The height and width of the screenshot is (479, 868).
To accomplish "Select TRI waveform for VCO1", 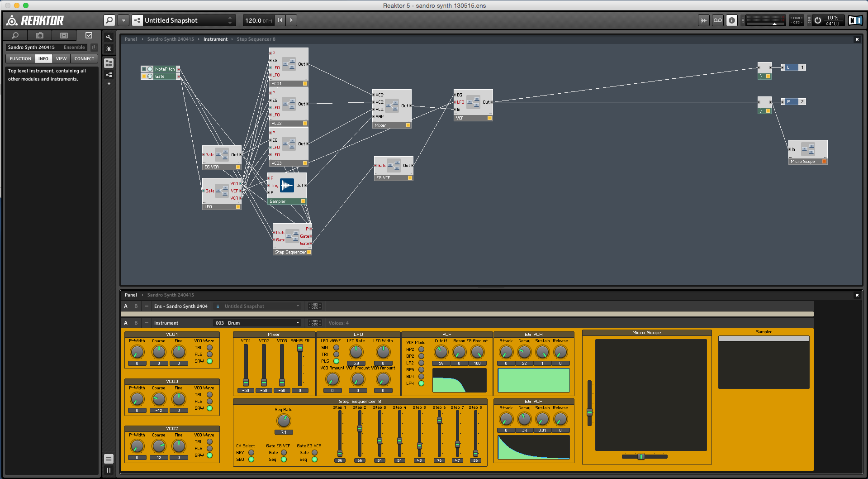I will click(209, 348).
